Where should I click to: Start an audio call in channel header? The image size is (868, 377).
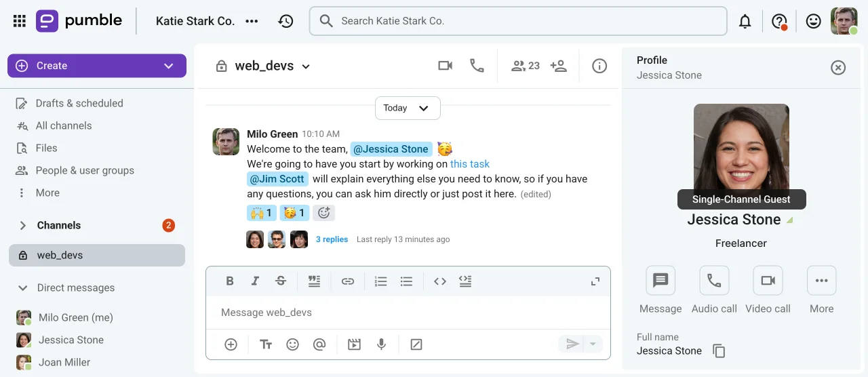[477, 66]
